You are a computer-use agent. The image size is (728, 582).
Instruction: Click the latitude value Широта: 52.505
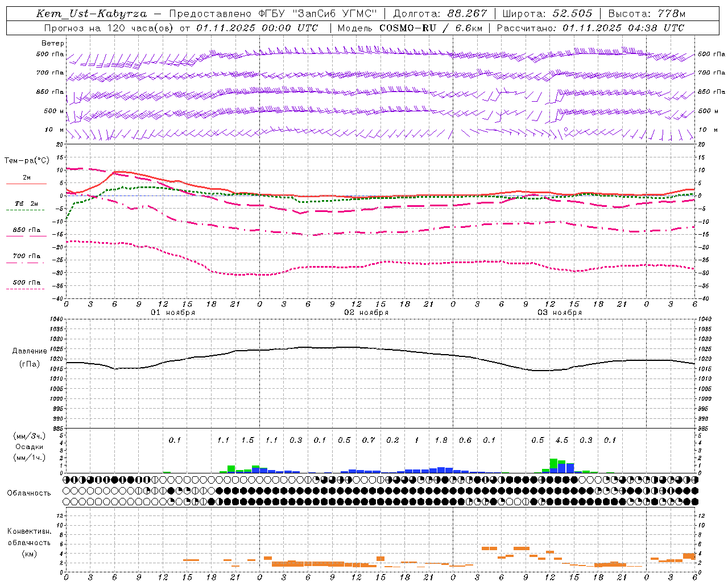click(547, 14)
